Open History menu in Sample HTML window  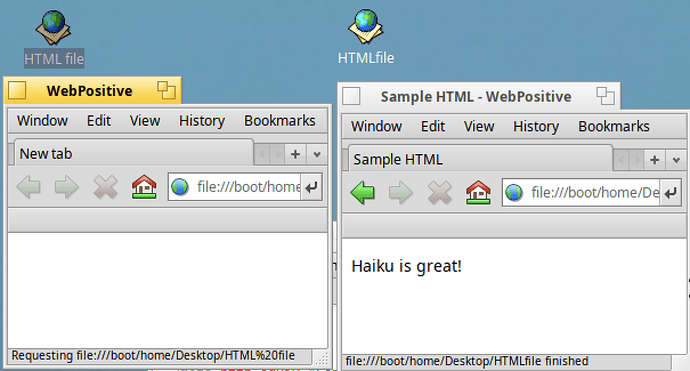click(536, 126)
